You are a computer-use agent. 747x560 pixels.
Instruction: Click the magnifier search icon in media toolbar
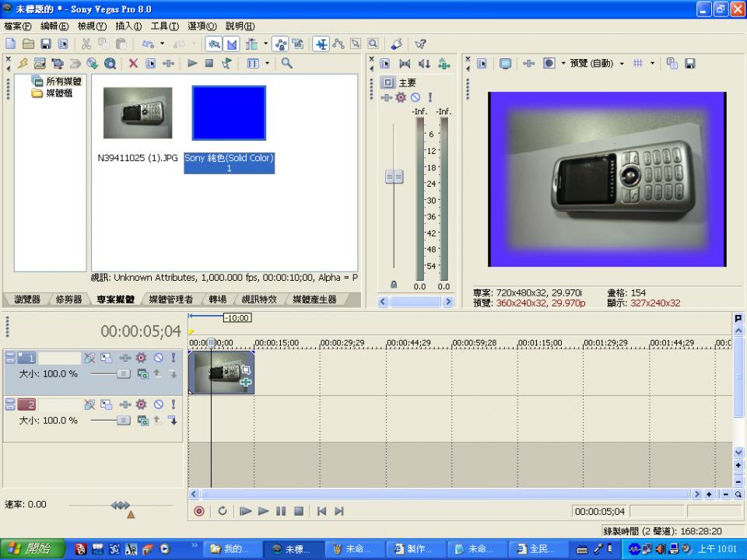(286, 64)
